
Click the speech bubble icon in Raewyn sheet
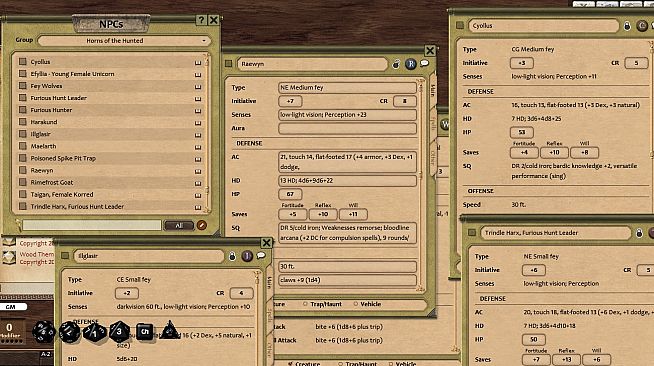[425, 63]
